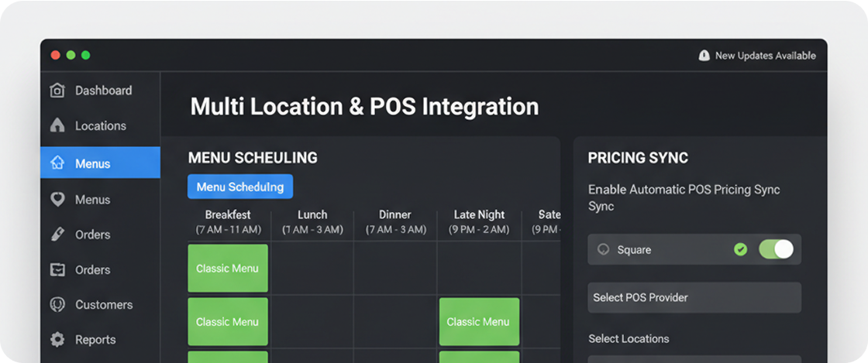Click the calendar icon beside second Orders

tap(57, 270)
